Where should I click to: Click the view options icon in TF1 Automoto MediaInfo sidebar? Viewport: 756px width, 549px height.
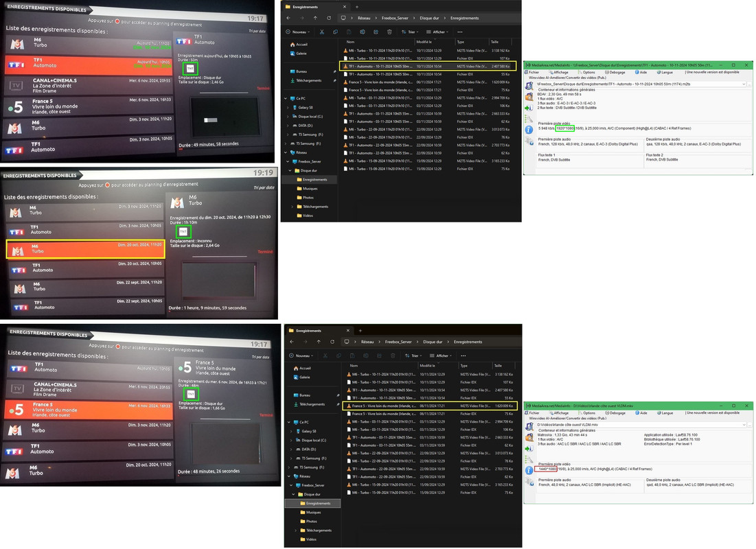[x=529, y=119]
